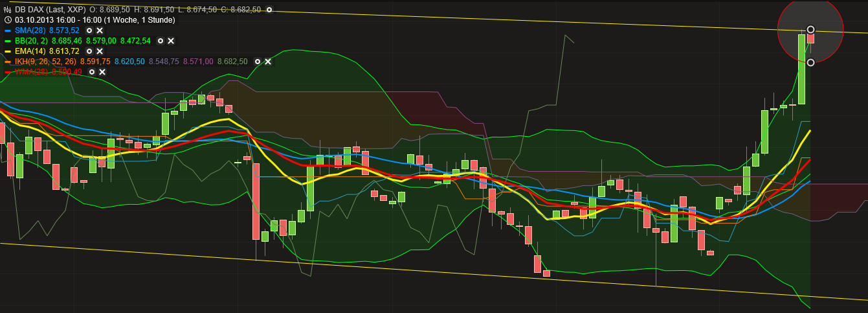Grab the upper handle of the red circle drawing
This screenshot has width=868, height=313.
click(810, 30)
